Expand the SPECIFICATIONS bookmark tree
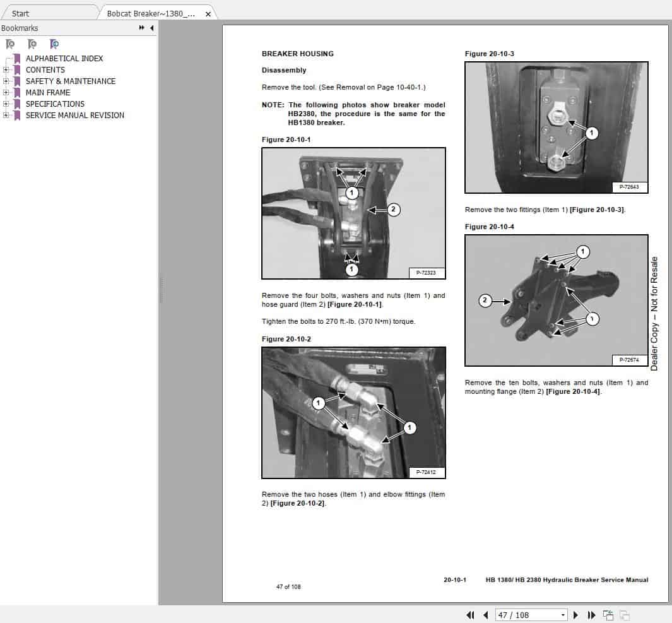Viewport: 672px width, 623px height. [5, 104]
